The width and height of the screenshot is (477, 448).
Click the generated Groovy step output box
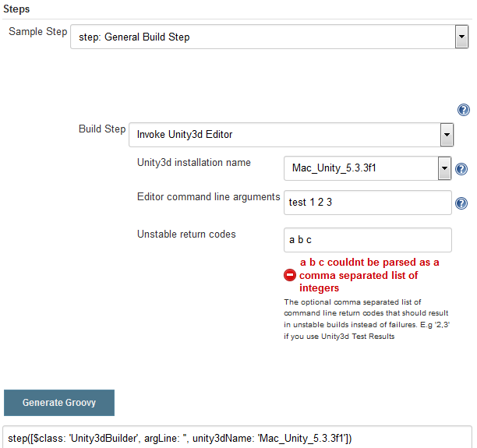237,437
